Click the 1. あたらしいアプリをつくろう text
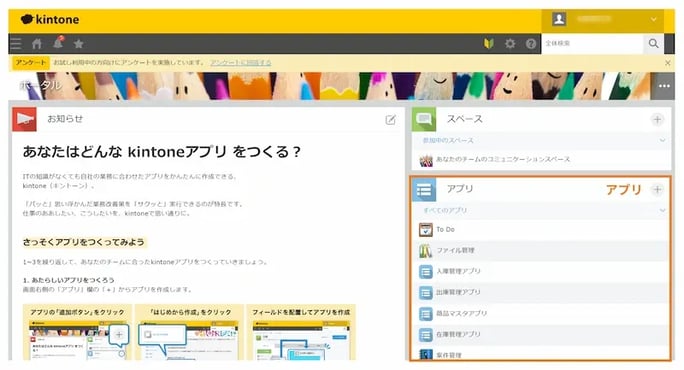684x370 pixels. [x=68, y=280]
